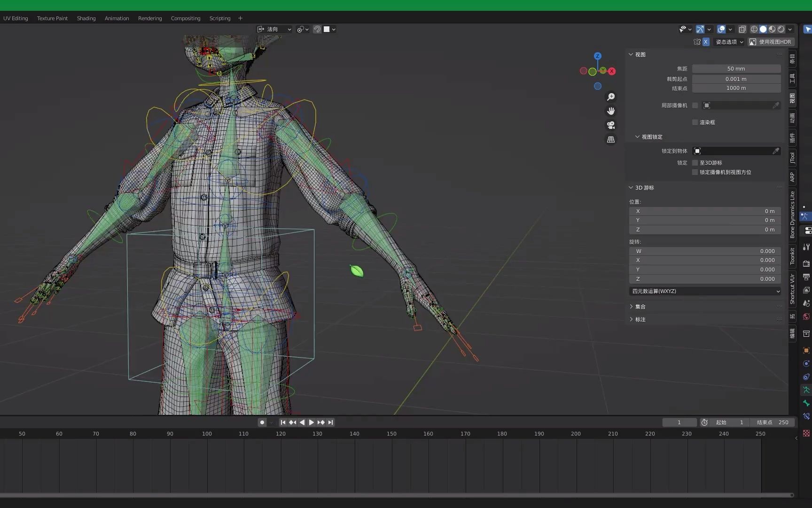Open the World properties globe icon

[x=806, y=316]
